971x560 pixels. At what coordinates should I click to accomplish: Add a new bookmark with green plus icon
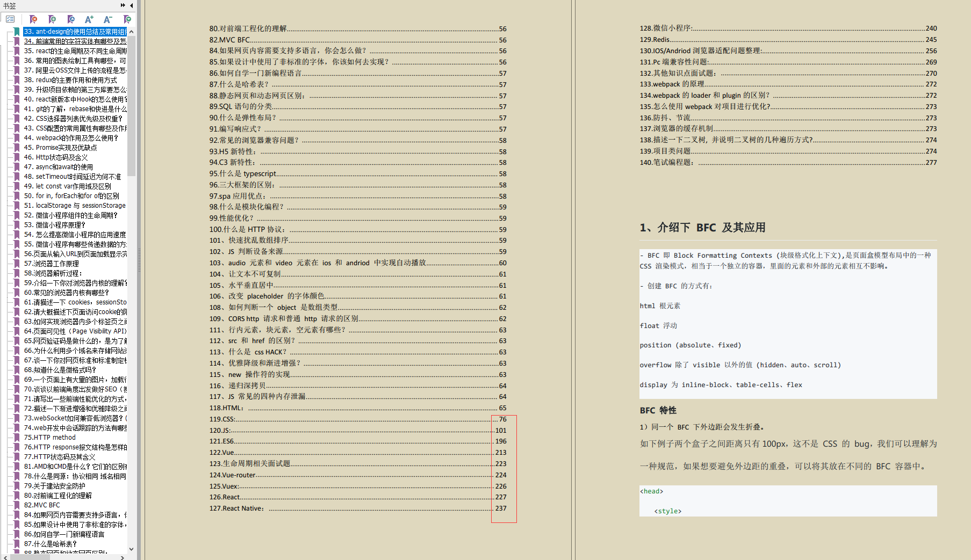click(x=52, y=19)
